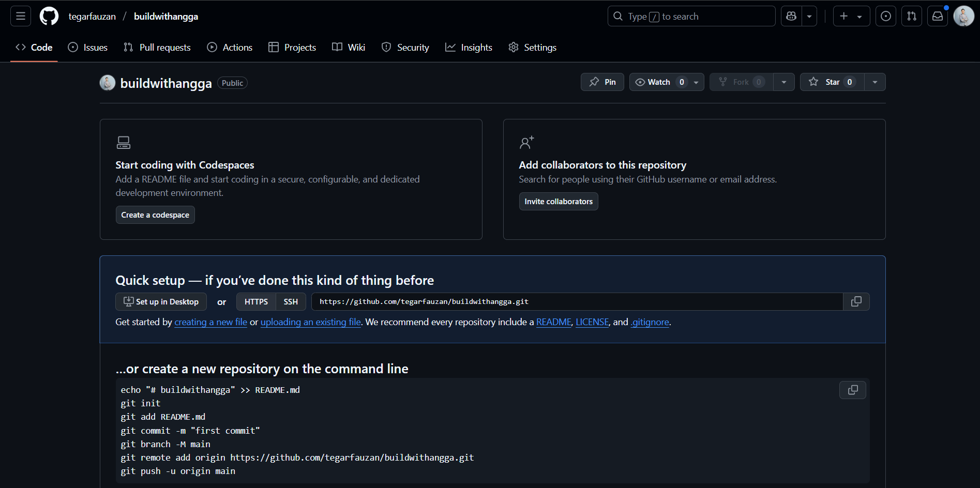This screenshot has height=488, width=980.
Task: Open uploading an existing file link
Action: point(311,322)
